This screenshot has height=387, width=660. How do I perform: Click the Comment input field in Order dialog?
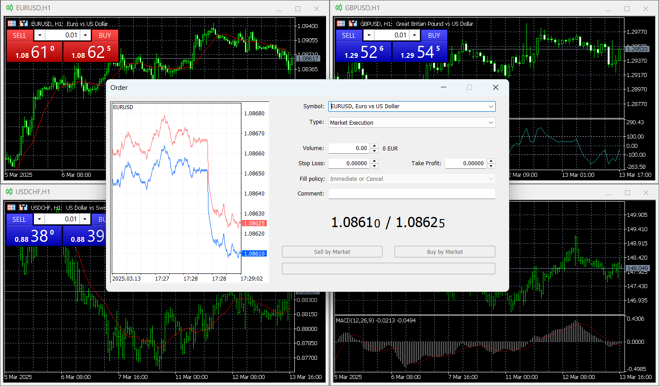point(412,194)
